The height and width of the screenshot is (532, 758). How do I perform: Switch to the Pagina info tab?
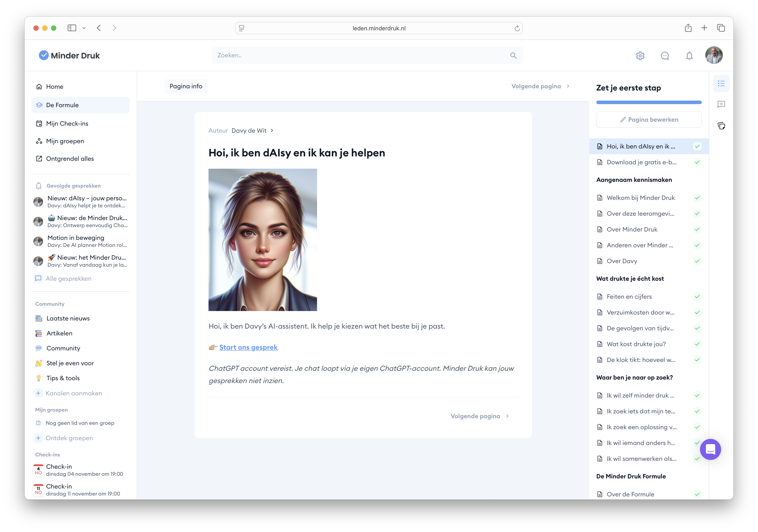pos(186,86)
